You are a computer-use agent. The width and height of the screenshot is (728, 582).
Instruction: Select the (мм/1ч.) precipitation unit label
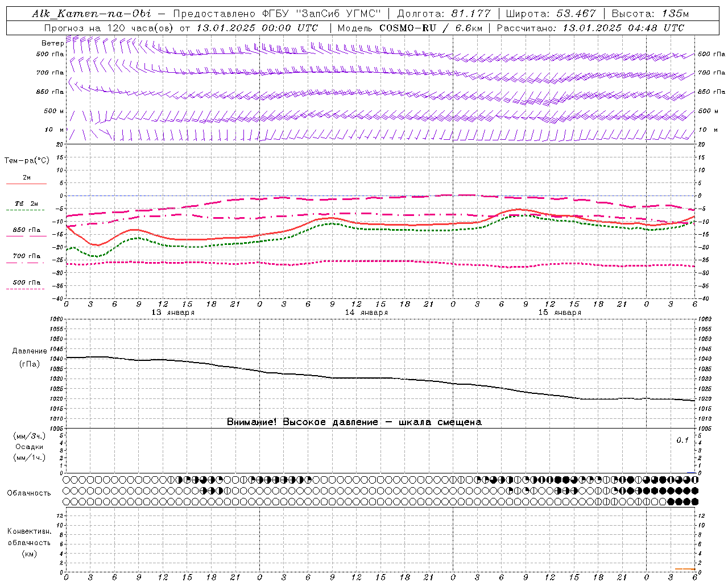pos(30,458)
